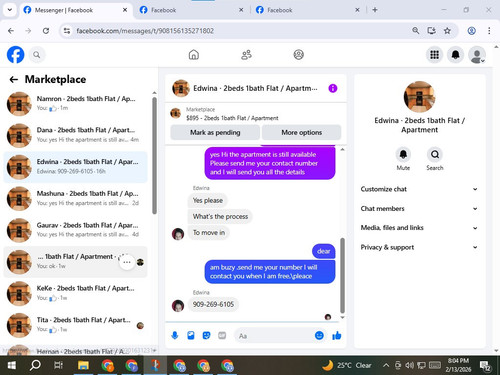Open the Facebook search magnifier
This screenshot has height=375, width=500.
37,55
